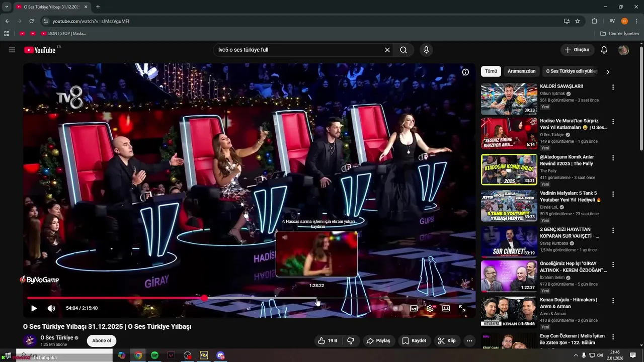Open Discord from the taskbar
Screen dimensions: 644x362
click(220, 355)
